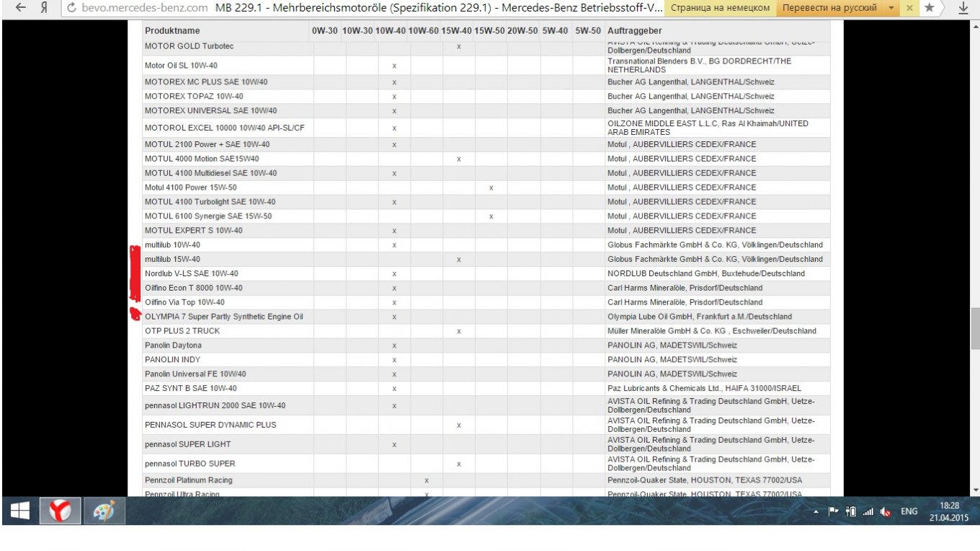Viewport: 980px width, 551px height.
Task: Click Oilfino Via Top 10W-40
Action: (184, 303)
